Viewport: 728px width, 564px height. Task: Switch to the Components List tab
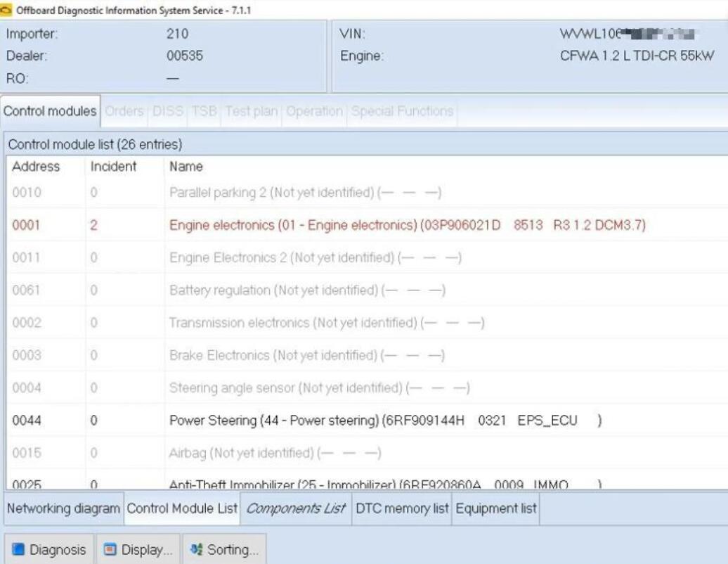tap(296, 508)
